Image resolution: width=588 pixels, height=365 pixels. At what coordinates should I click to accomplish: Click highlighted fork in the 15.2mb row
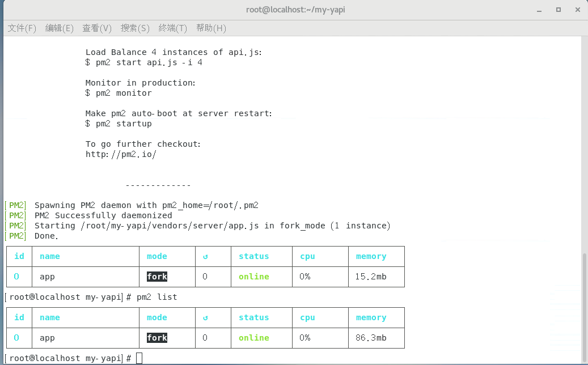[157, 277]
